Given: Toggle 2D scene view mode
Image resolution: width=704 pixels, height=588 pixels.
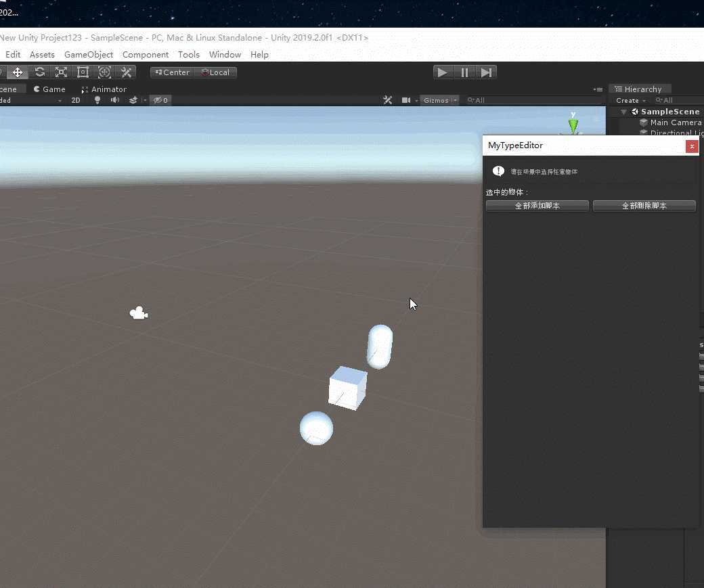Looking at the screenshot, I should (x=75, y=100).
